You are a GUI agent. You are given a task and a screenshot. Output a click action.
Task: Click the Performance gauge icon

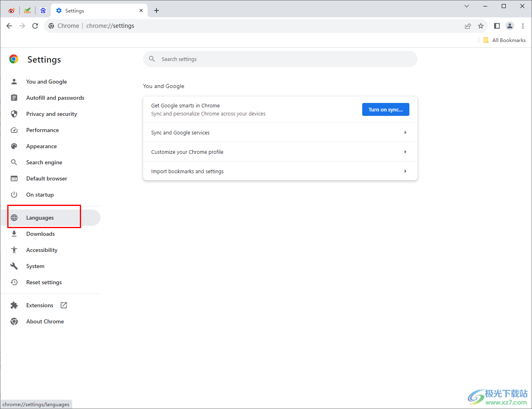coord(14,130)
